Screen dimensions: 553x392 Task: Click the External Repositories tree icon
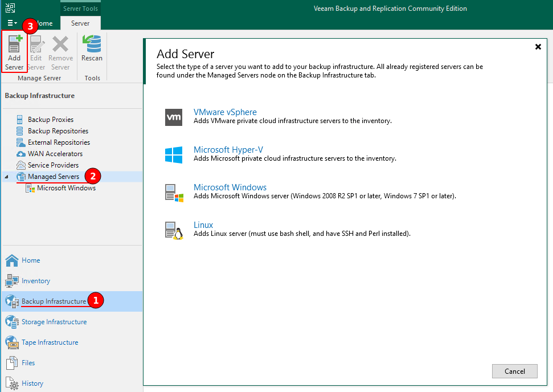point(21,142)
